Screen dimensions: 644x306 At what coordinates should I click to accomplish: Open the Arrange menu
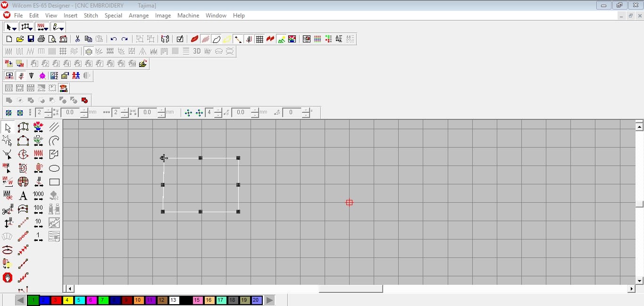(x=139, y=16)
